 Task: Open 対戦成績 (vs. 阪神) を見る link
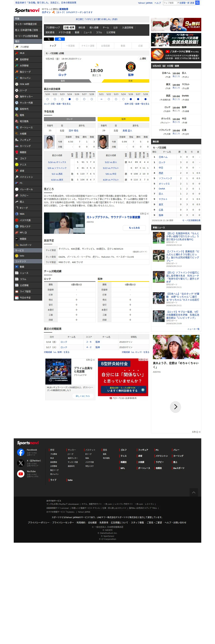tap(57, 352)
